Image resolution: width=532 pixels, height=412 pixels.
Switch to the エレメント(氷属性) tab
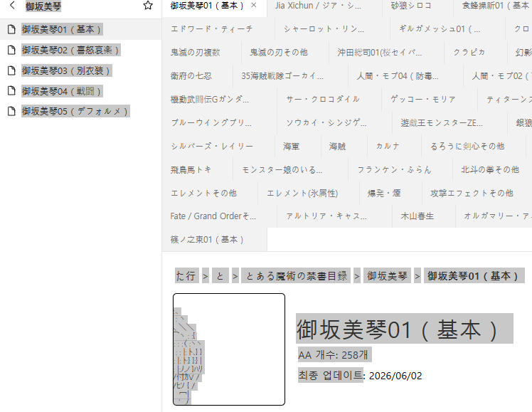pyautogui.click(x=309, y=193)
